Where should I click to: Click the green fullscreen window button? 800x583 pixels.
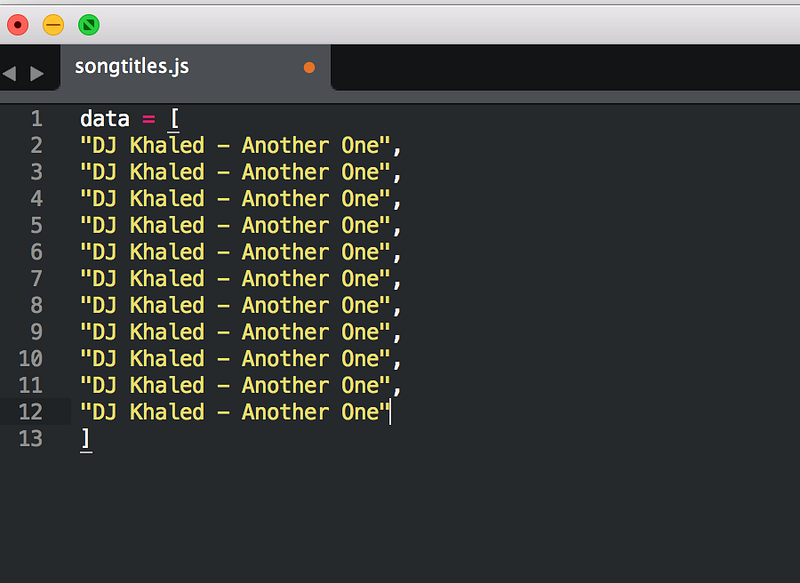[x=89, y=24]
